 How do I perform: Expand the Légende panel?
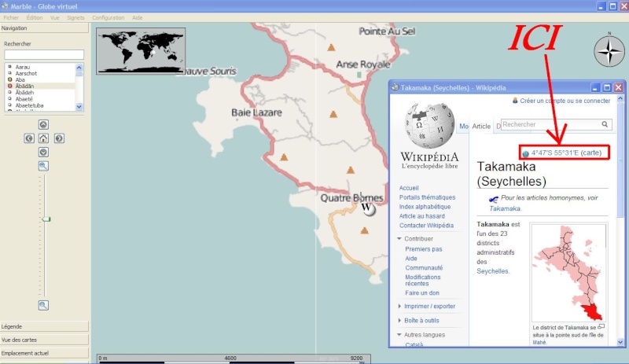(x=44, y=326)
